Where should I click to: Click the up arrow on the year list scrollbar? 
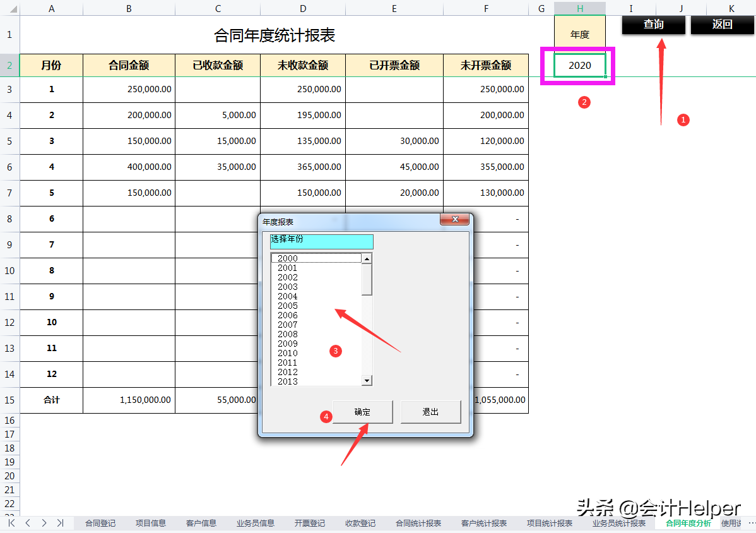[x=367, y=258]
